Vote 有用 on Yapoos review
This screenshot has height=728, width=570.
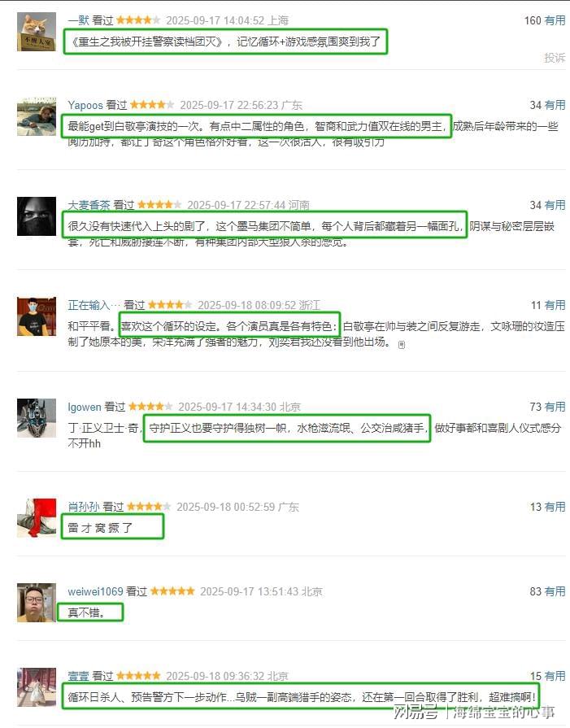click(x=555, y=106)
